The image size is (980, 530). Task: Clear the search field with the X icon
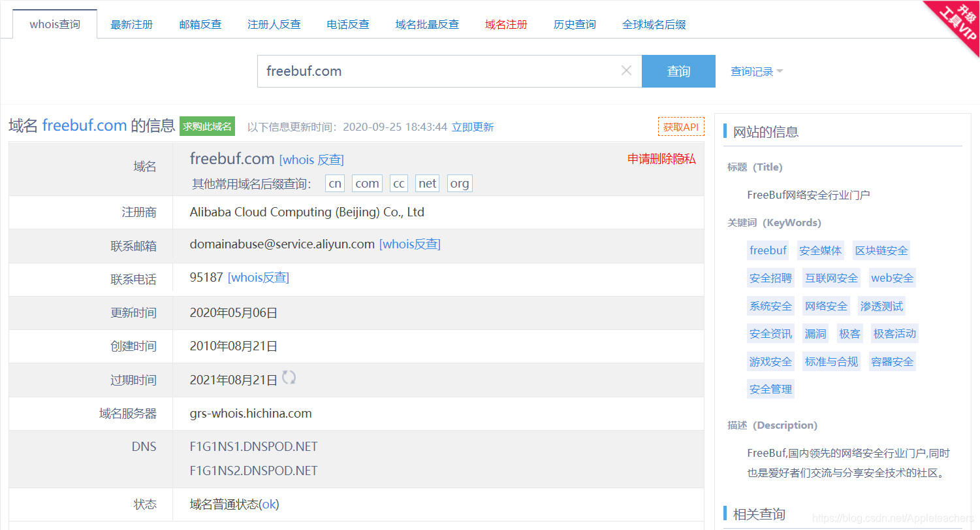coord(626,71)
